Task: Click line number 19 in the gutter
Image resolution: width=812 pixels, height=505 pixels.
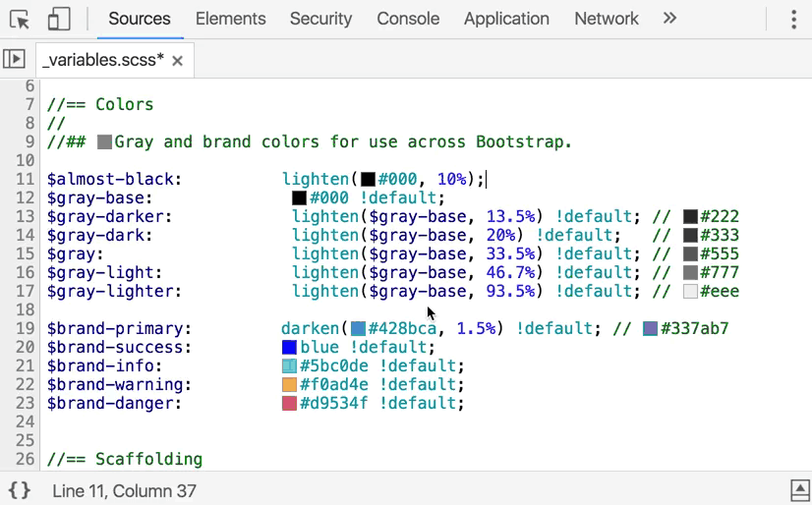Action: coord(25,328)
